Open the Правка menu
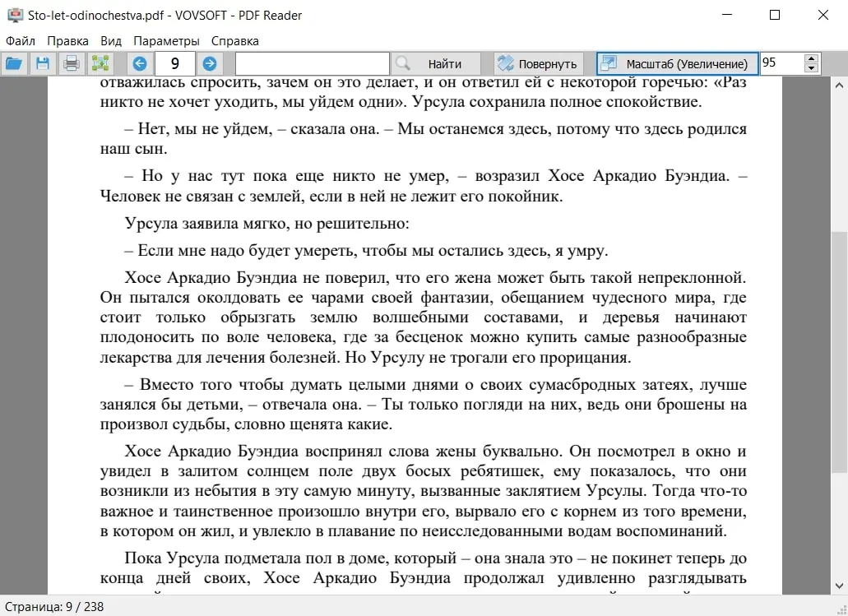Image resolution: width=848 pixels, height=616 pixels. 67,41
